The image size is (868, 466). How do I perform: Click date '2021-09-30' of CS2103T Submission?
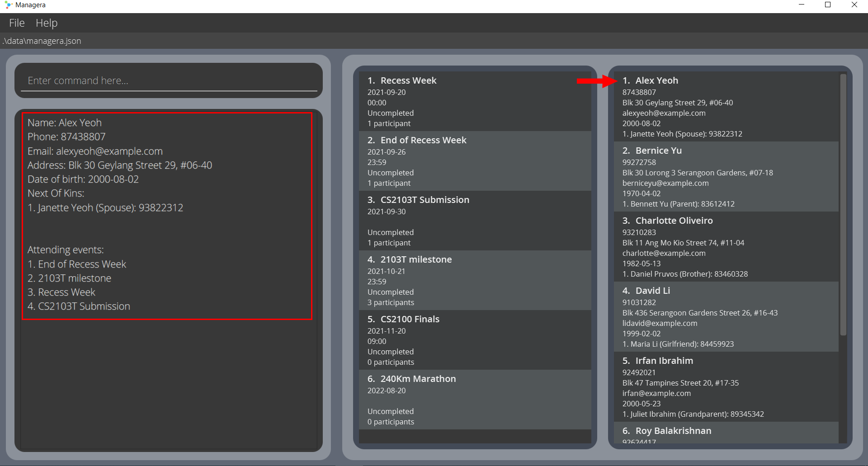(387, 212)
